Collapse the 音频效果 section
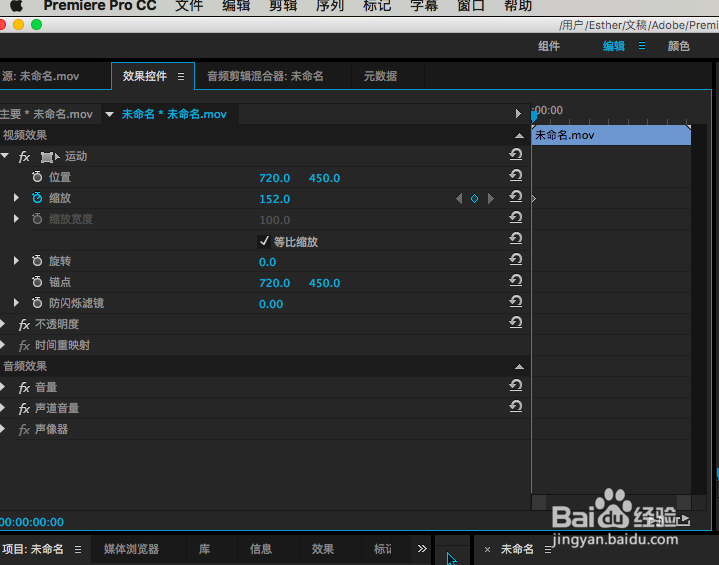The height and width of the screenshot is (565, 719). 519,366
